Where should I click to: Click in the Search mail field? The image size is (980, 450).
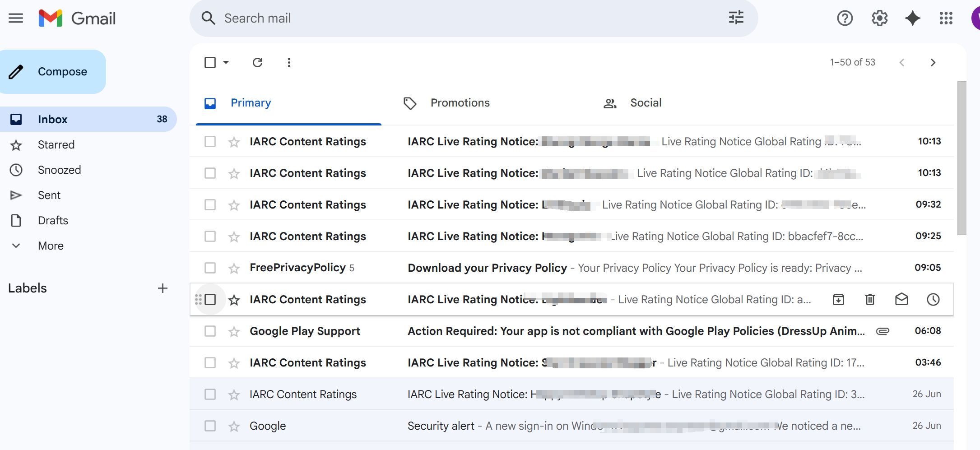coord(451,18)
